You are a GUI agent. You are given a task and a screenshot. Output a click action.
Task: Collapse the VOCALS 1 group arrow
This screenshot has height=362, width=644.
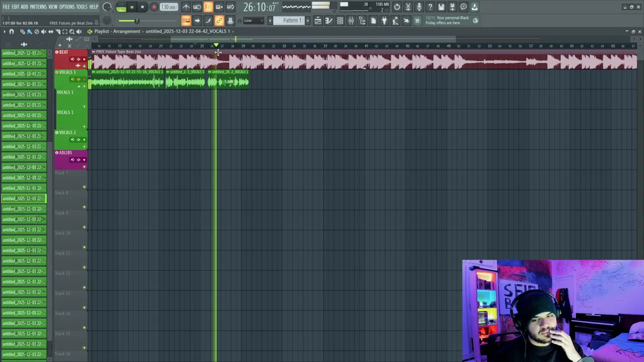(78, 86)
